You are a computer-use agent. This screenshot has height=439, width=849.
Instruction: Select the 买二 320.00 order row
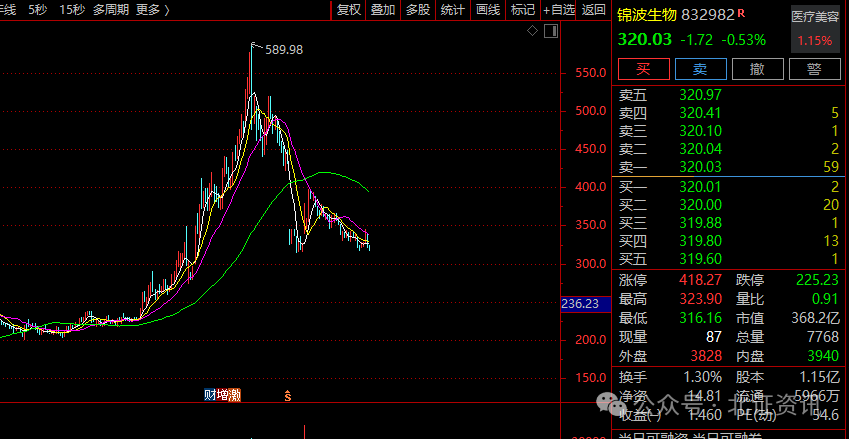point(729,206)
